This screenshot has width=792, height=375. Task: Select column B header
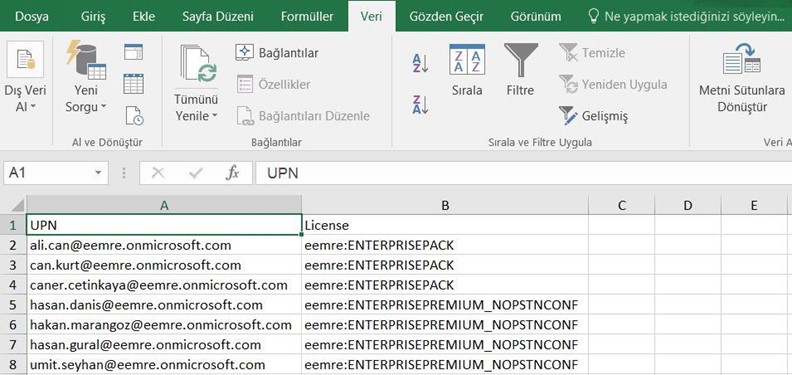click(x=445, y=205)
